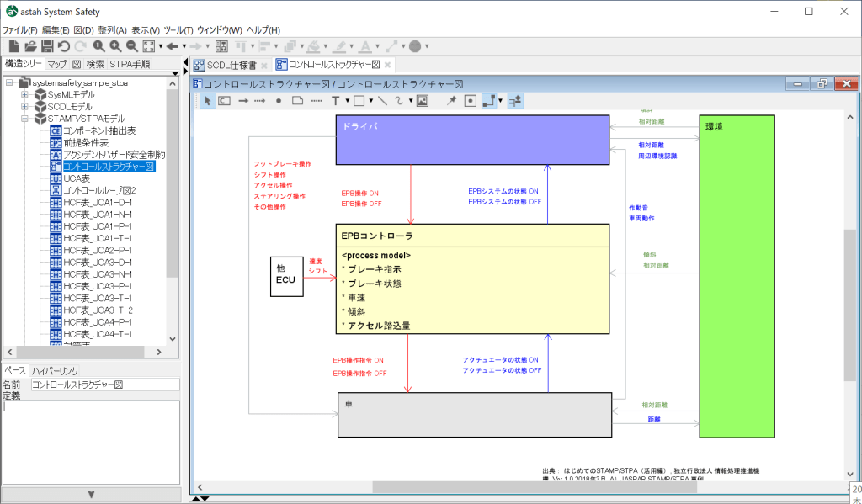The height and width of the screenshot is (504, 862).
Task: Collapse the STAMP/STPAモデル tree node
Action: [24, 119]
